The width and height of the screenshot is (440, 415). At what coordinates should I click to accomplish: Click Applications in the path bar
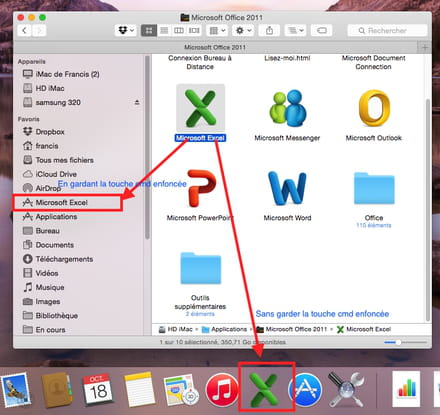[x=225, y=329]
